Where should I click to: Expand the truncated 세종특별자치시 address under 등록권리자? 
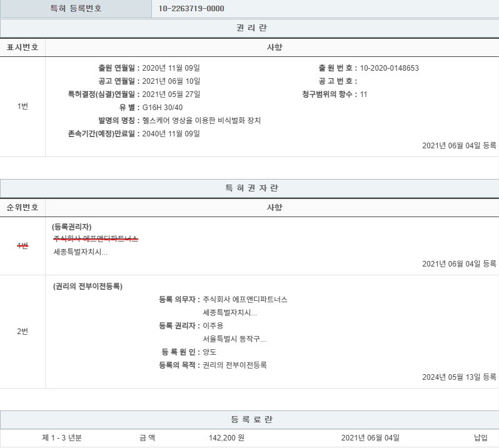pyautogui.click(x=81, y=252)
